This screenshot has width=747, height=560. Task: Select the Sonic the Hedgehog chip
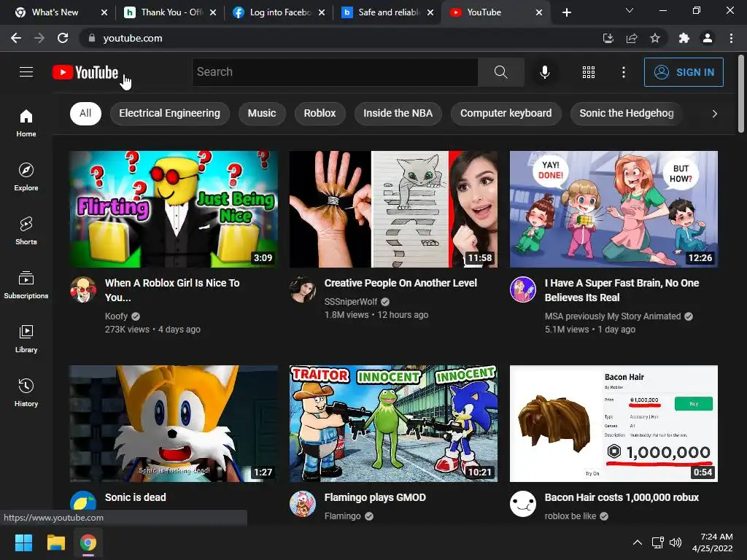(x=627, y=113)
